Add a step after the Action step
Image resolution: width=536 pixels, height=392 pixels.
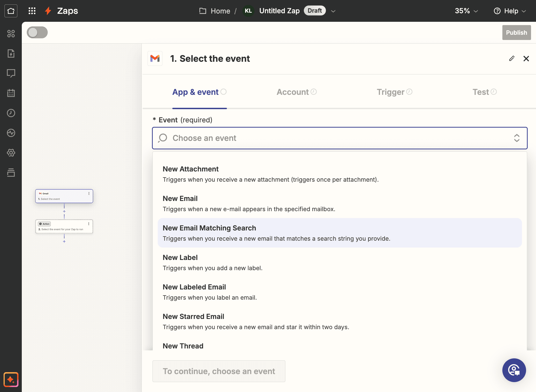click(x=64, y=241)
